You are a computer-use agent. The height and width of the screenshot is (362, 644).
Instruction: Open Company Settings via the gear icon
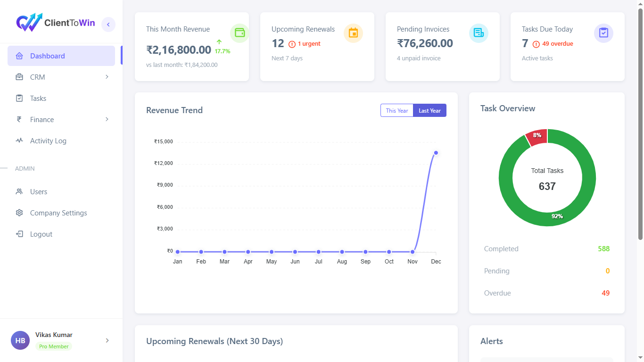tap(19, 213)
